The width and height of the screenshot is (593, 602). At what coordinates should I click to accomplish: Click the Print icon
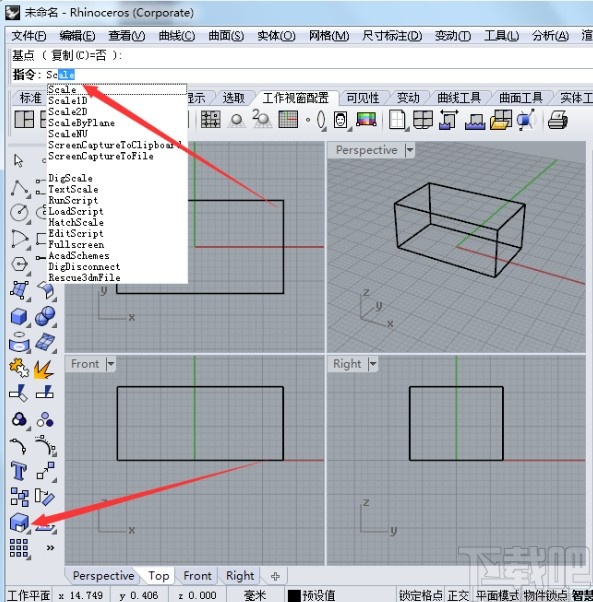point(558,119)
